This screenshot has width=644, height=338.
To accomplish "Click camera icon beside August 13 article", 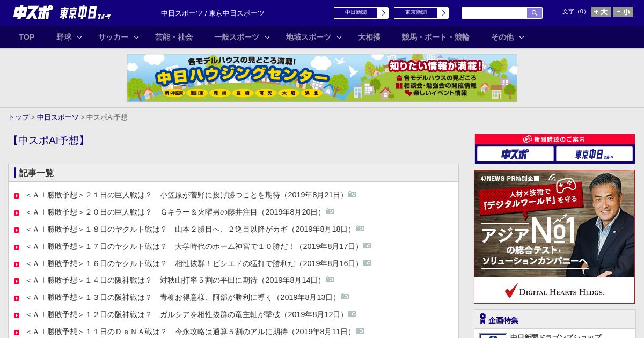I will (x=345, y=297).
